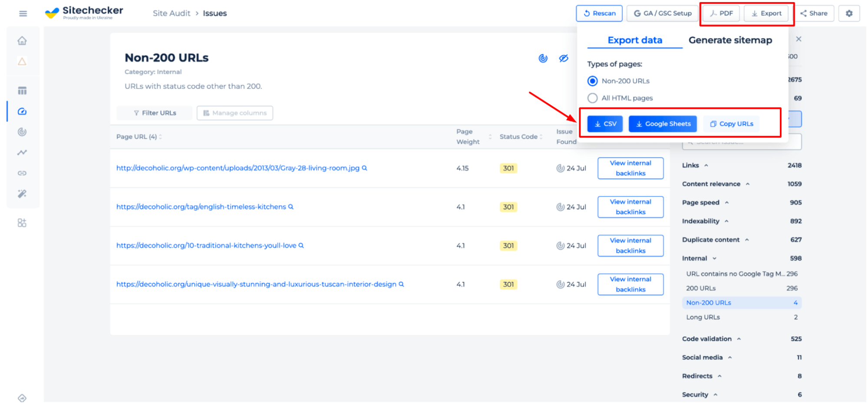View internal backlinks for Gray-28-living-room.jpg

(630, 168)
